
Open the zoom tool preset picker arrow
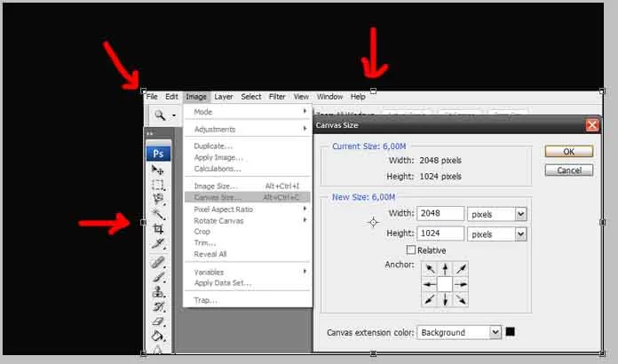[173, 115]
